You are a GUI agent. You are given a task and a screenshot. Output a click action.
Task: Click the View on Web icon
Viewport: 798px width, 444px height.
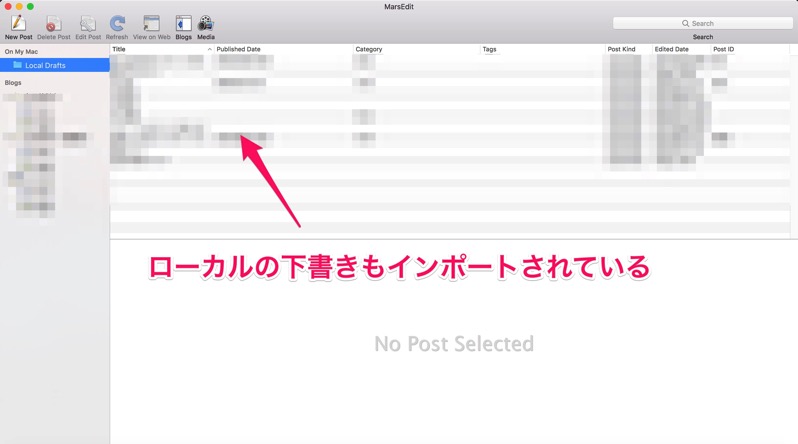[152, 23]
